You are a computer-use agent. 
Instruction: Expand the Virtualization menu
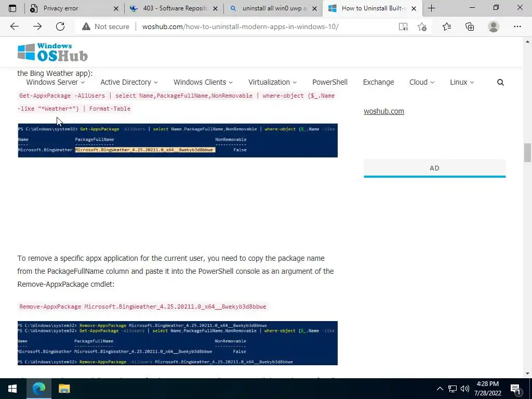point(272,82)
